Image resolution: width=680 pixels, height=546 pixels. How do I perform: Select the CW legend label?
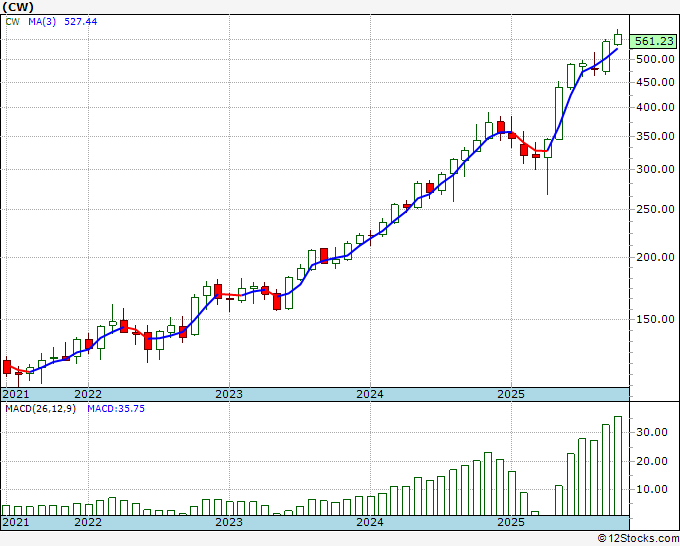click(x=12, y=20)
